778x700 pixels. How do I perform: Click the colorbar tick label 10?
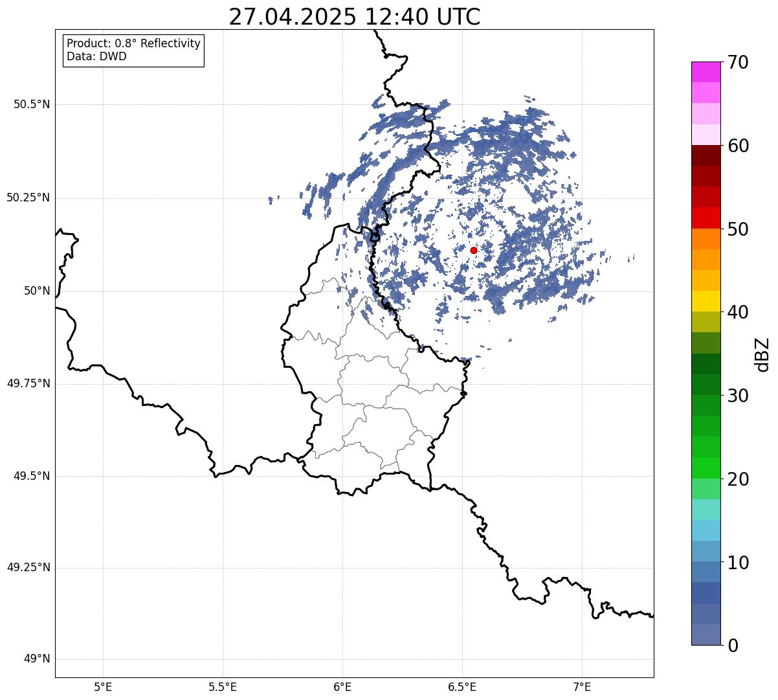coord(738,562)
